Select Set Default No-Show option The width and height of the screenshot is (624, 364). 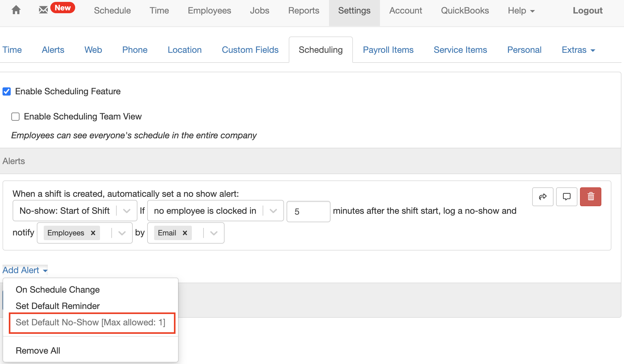coord(91,323)
